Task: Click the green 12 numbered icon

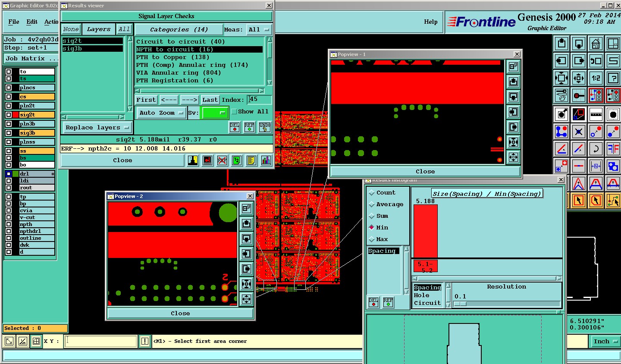Action: coord(237,160)
